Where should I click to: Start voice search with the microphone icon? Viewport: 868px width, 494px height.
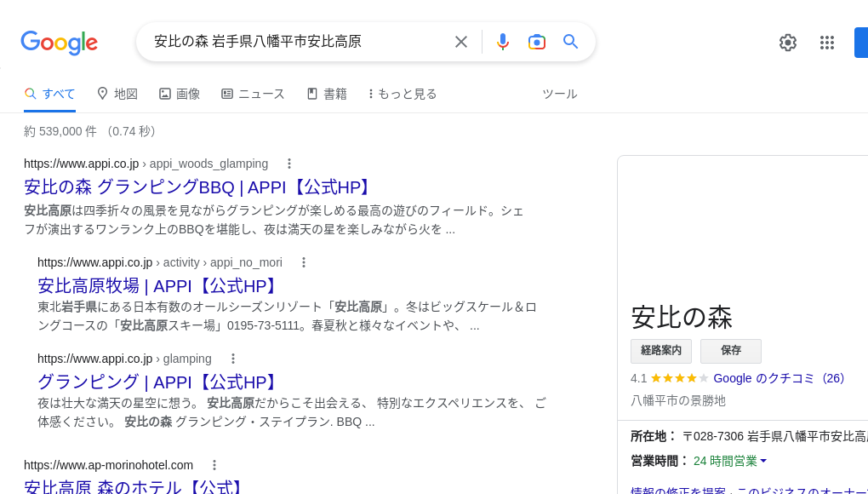click(503, 41)
